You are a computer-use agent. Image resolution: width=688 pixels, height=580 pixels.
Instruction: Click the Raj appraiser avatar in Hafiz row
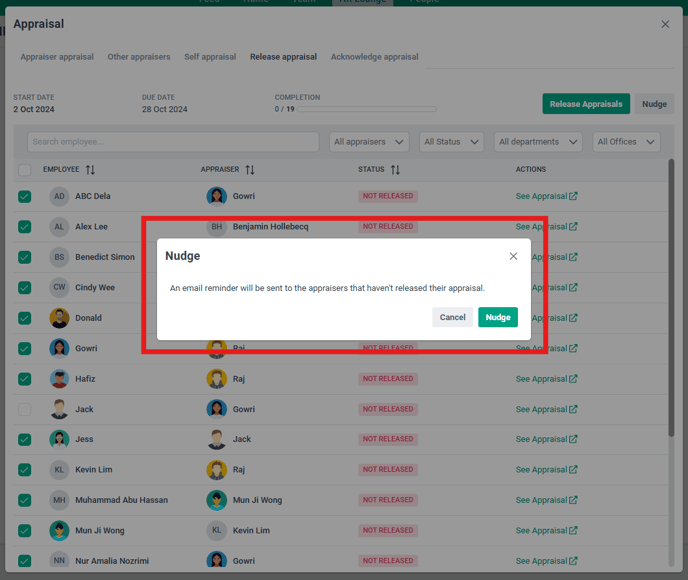pyautogui.click(x=217, y=379)
